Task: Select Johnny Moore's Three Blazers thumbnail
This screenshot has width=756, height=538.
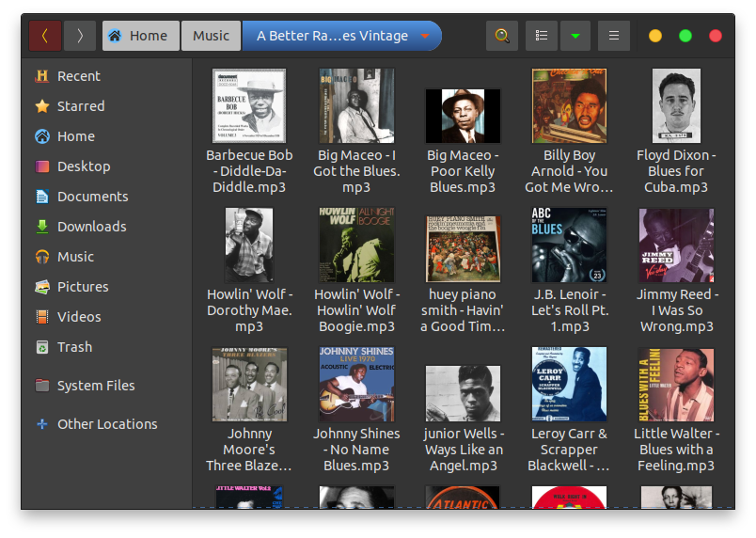Action: click(249, 384)
